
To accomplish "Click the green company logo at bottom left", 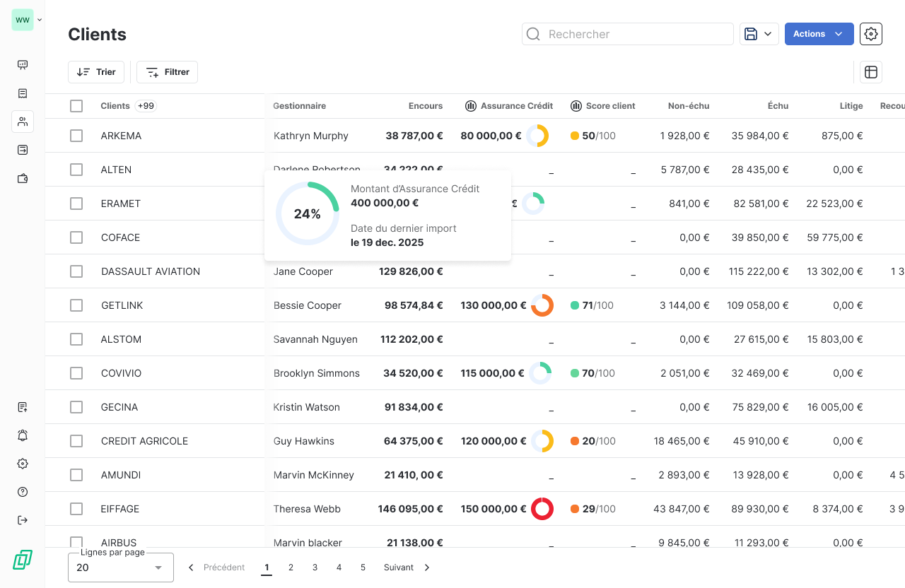I will 23,560.
